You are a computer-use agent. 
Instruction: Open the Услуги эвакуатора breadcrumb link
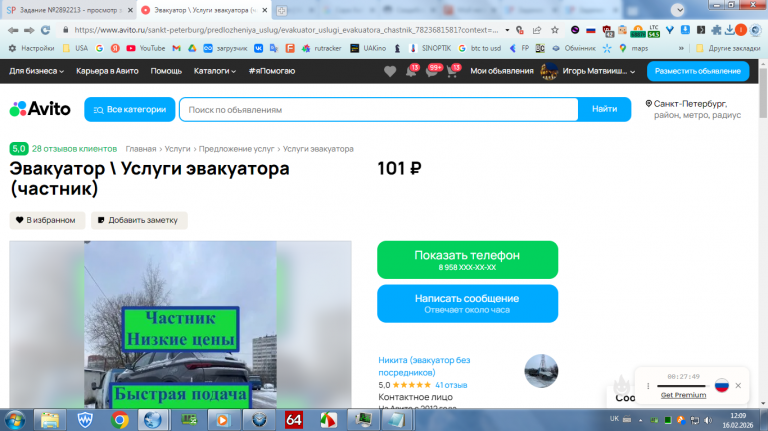coord(318,148)
